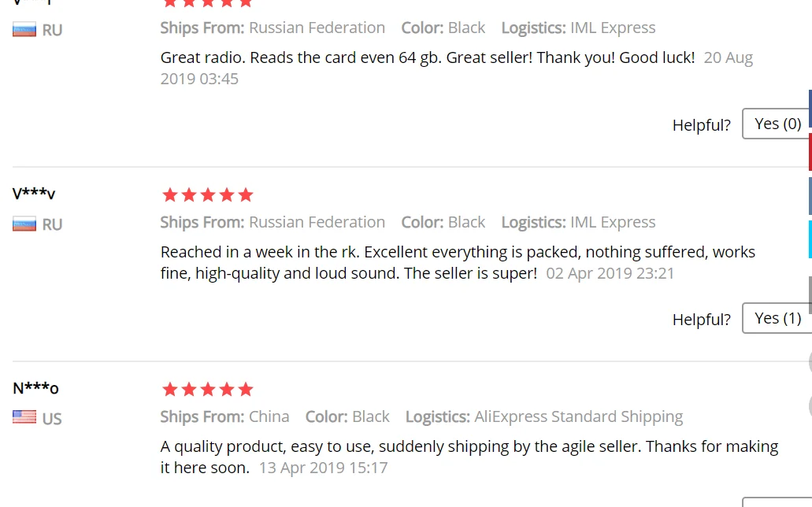
Task: Open reviewer V***v's username
Action: click(x=34, y=194)
